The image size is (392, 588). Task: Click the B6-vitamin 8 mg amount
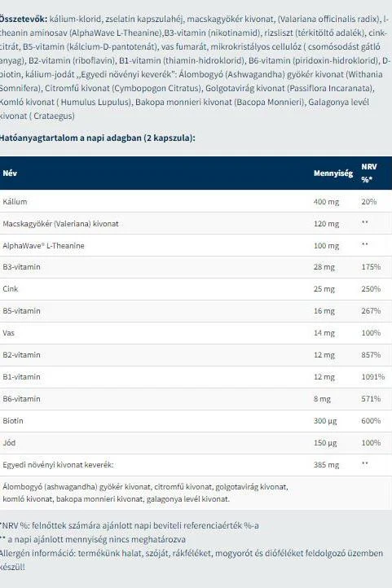click(322, 399)
